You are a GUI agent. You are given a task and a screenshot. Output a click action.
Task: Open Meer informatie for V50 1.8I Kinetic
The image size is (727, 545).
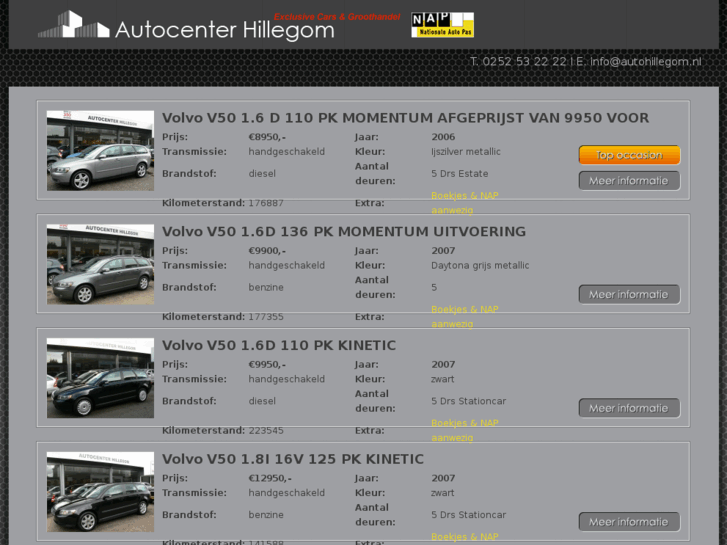[629, 522]
